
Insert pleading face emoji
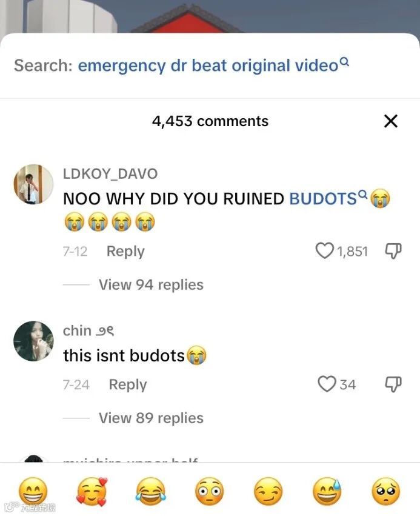pos(386,491)
